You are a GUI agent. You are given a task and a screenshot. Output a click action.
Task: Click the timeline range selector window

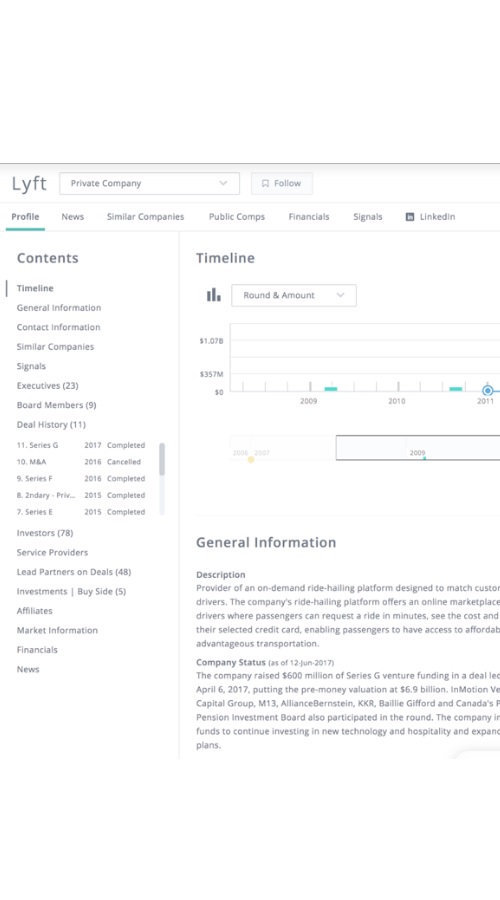point(418,448)
